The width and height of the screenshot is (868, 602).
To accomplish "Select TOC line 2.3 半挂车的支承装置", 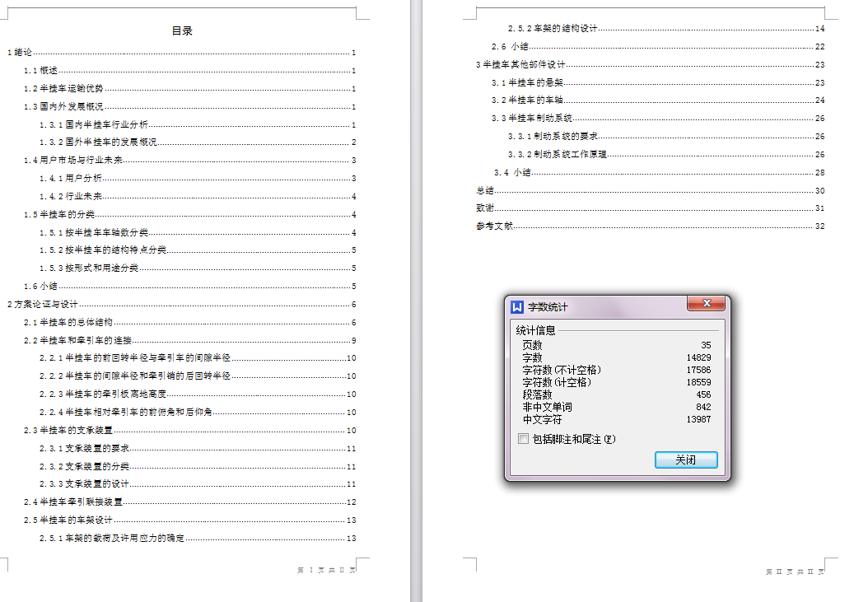I will click(189, 431).
